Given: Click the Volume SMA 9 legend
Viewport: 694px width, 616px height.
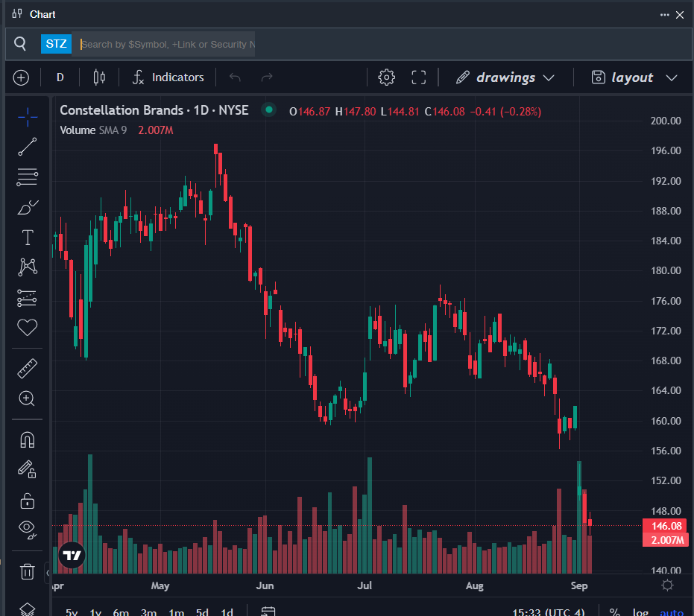Looking at the screenshot, I should tap(93, 130).
